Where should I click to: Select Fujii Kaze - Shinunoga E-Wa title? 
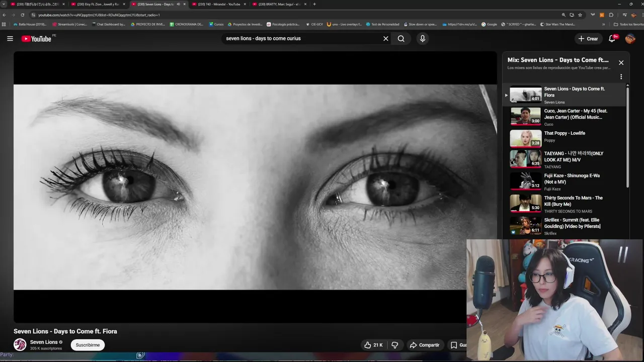click(x=572, y=178)
